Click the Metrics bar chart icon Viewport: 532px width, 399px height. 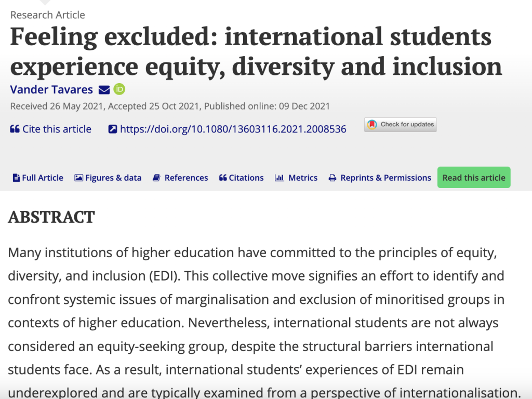coord(279,178)
